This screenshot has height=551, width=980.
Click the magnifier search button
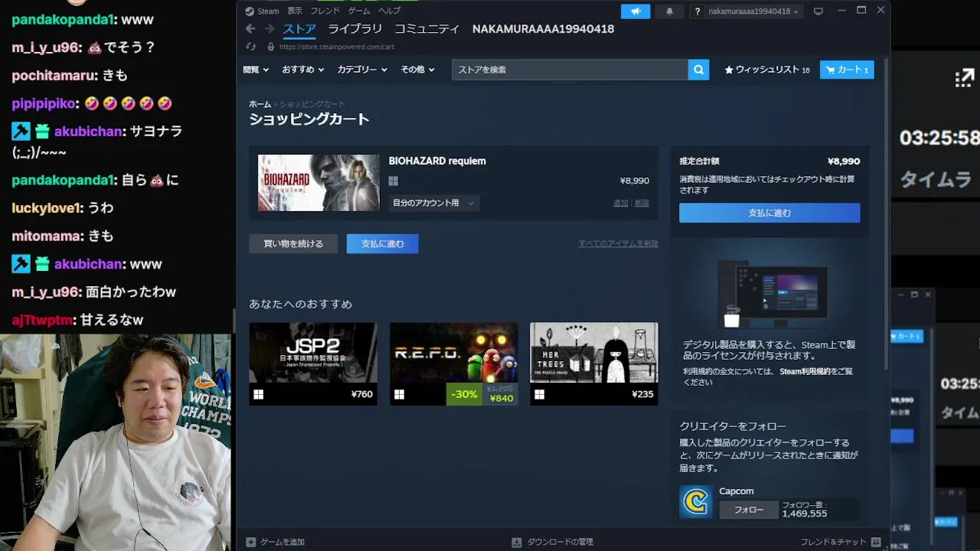pyautogui.click(x=698, y=70)
